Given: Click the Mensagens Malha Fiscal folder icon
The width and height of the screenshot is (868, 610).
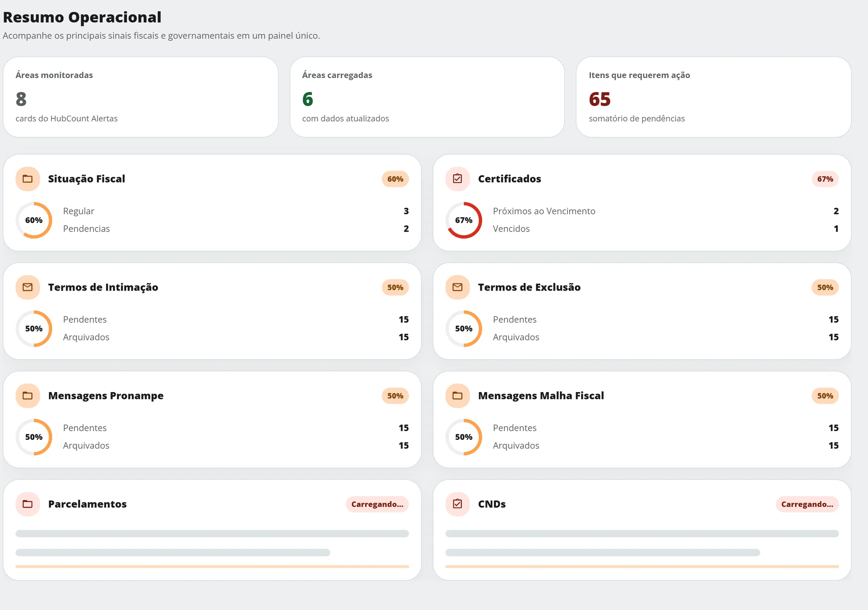Looking at the screenshot, I should [x=458, y=395].
